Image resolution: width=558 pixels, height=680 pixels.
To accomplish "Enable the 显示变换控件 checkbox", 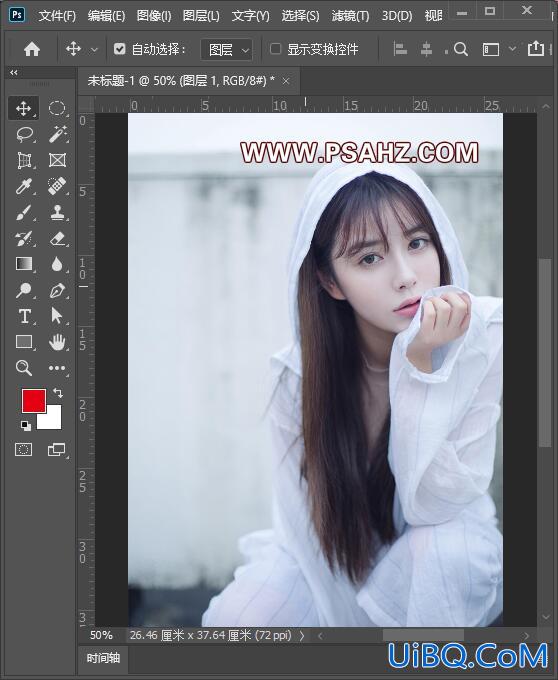I will click(275, 49).
